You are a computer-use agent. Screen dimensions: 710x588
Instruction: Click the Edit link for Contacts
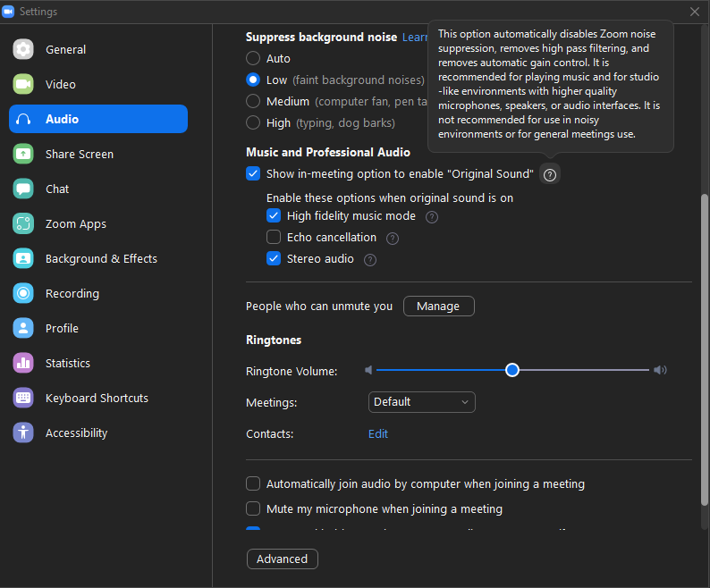pos(378,434)
